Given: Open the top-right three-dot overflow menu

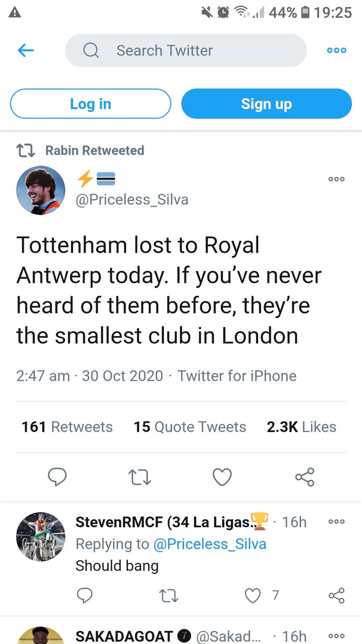Looking at the screenshot, I should click(x=336, y=50).
